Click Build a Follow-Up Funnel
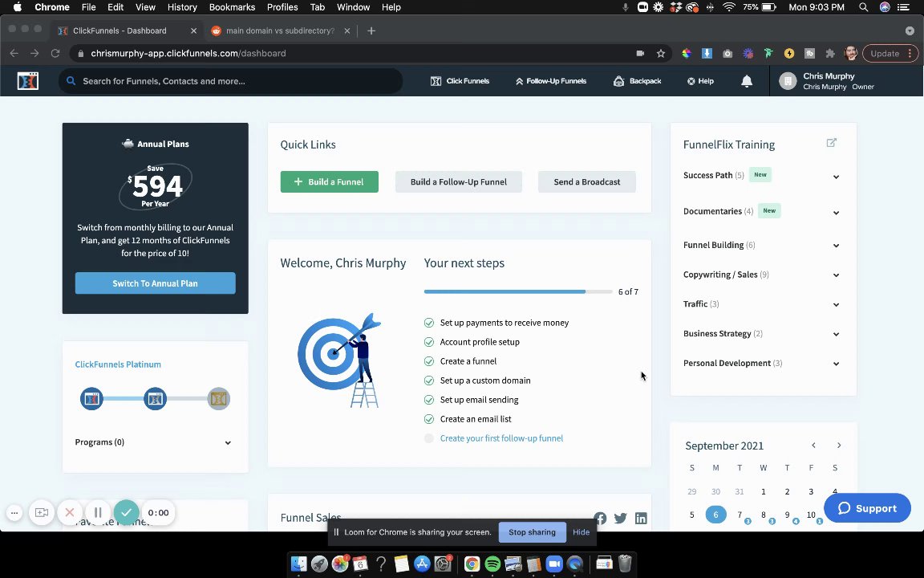 coord(459,181)
